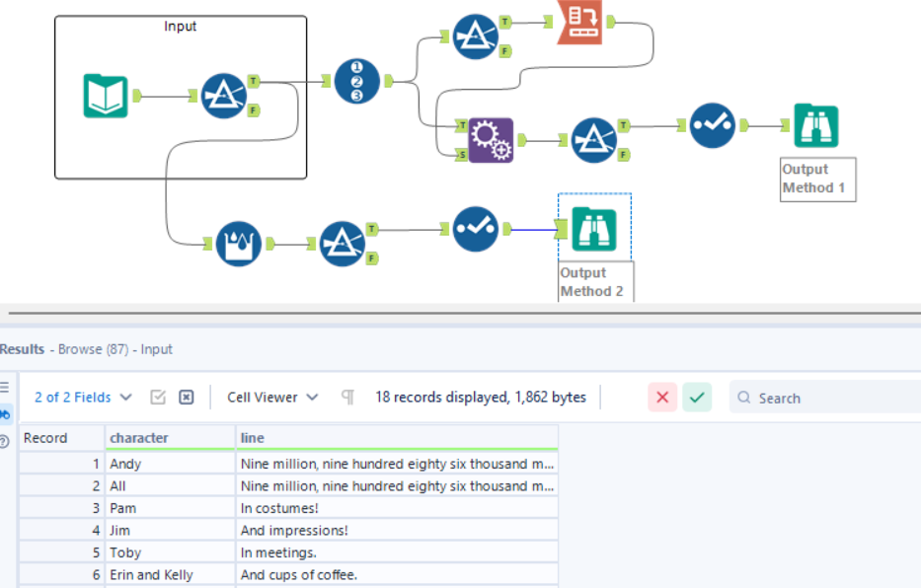921x588 pixels.
Task: Select the Filter tool after Multi-Row Formula
Action: coord(343,244)
